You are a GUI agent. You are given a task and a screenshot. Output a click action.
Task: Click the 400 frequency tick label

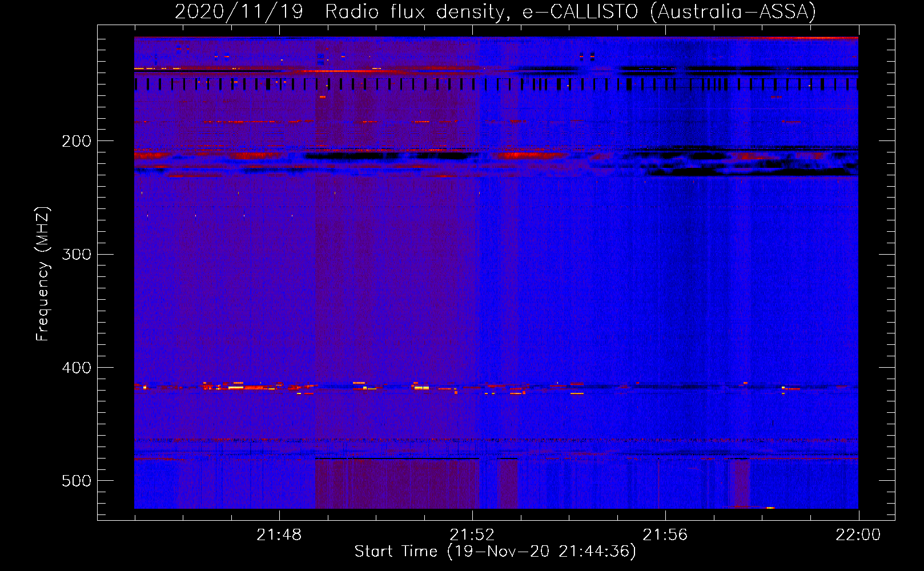click(76, 368)
